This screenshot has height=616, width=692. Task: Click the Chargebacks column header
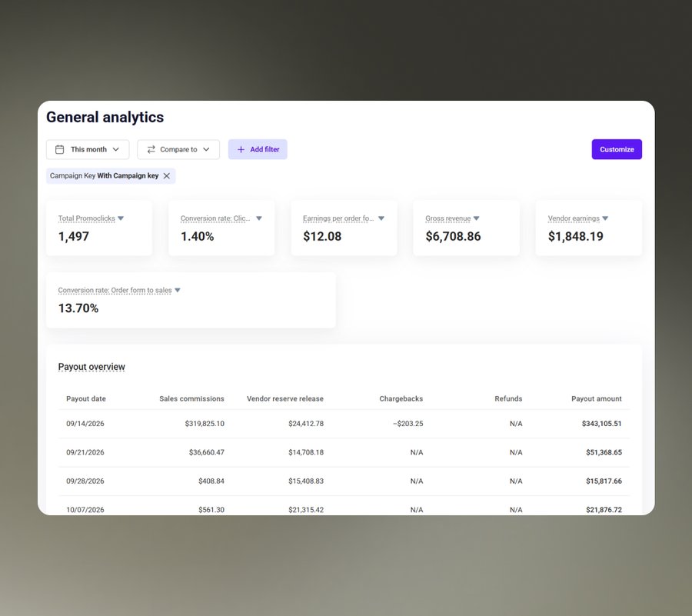[401, 399]
